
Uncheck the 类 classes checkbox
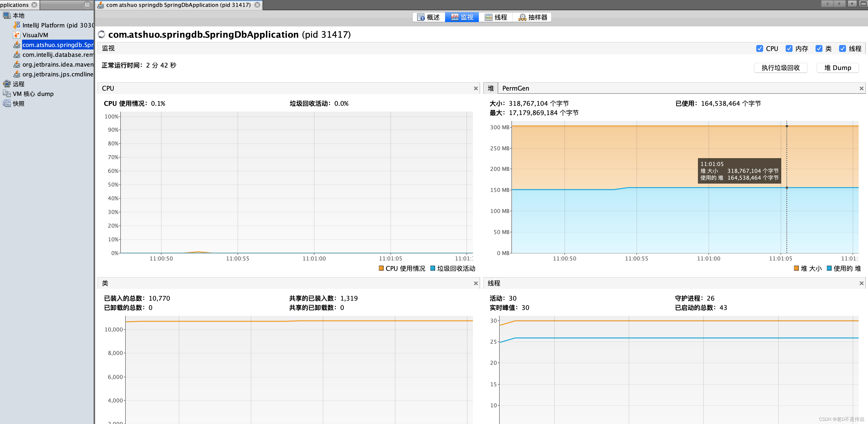819,48
